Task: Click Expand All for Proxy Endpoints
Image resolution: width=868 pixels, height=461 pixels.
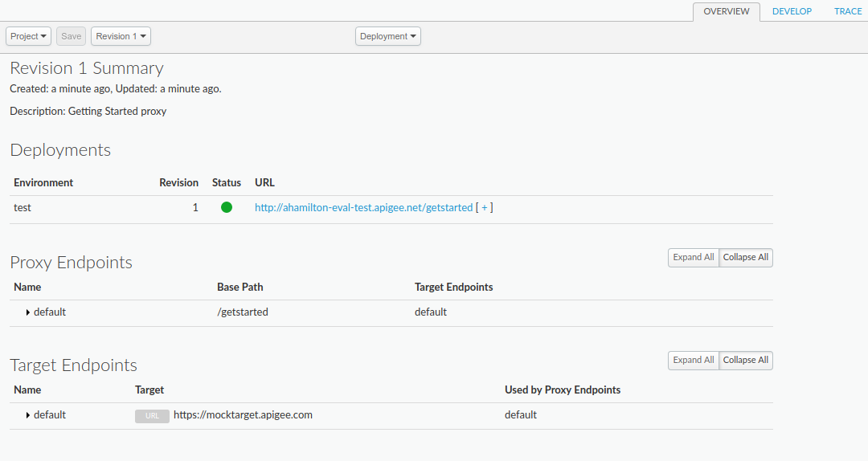Action: pos(693,258)
